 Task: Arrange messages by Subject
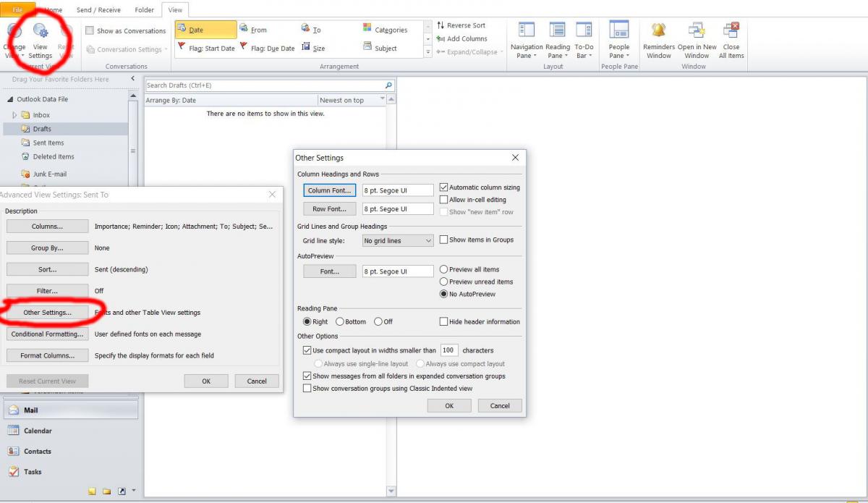click(x=380, y=48)
